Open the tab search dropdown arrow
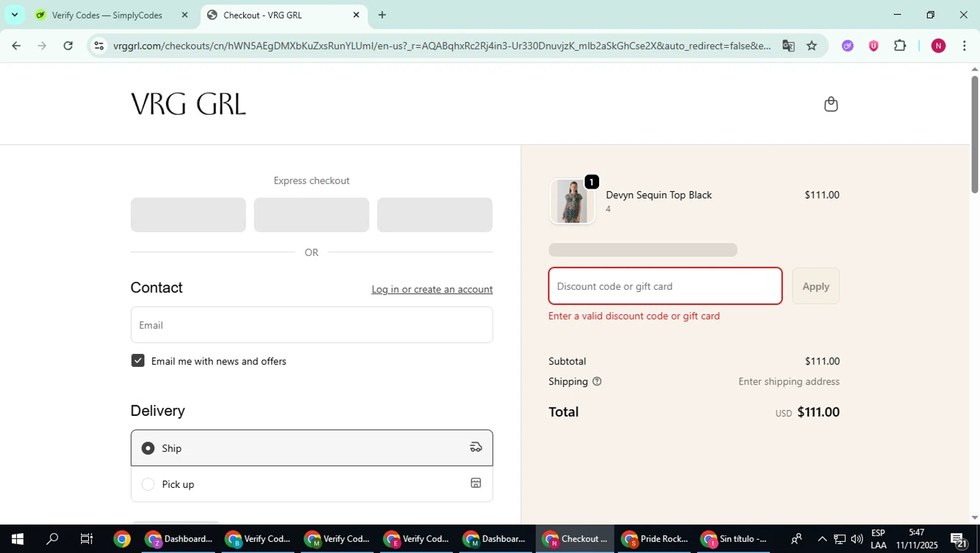This screenshot has width=980, height=553. 14,15
